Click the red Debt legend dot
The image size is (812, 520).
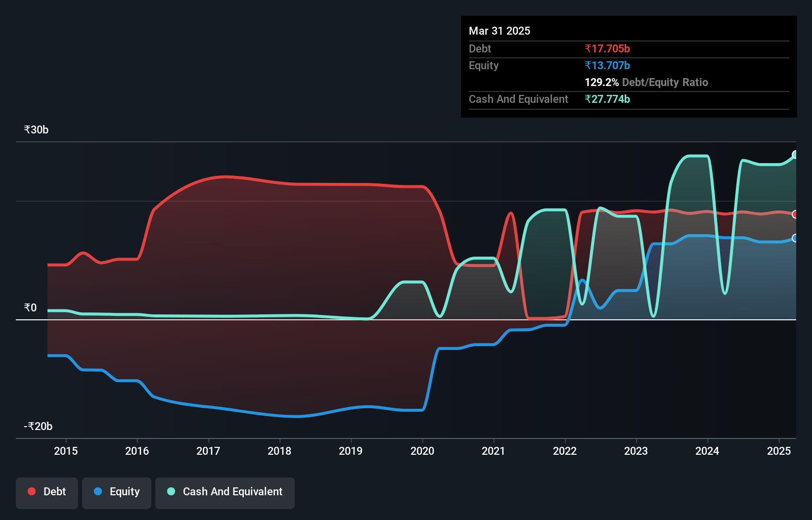point(32,491)
